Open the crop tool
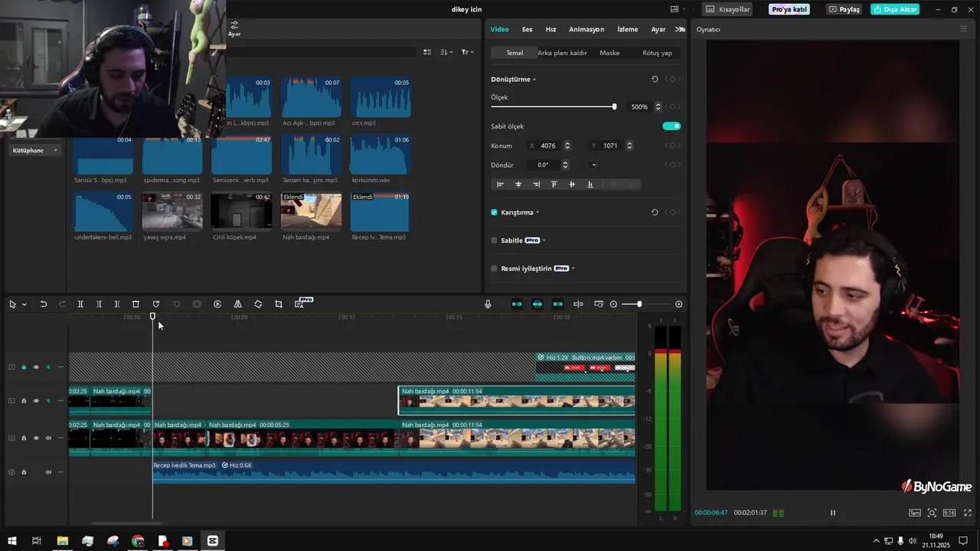The height and width of the screenshot is (551, 980). pos(279,304)
